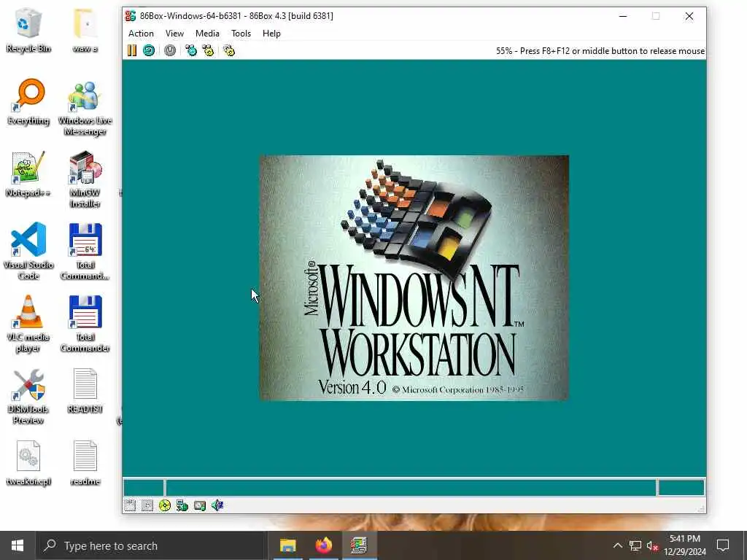Screen dimensions: 747x560
Task: Click the teal hard reset icon
Action: (x=149, y=50)
